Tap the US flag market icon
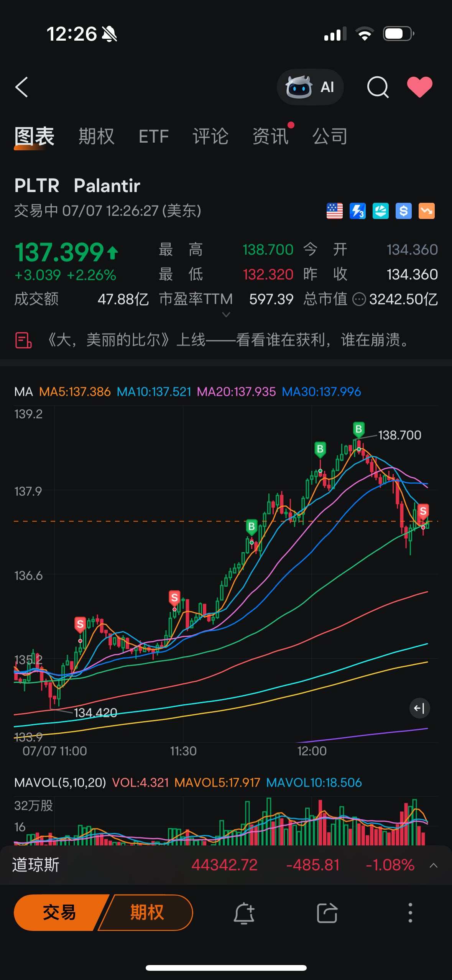Image resolution: width=452 pixels, height=980 pixels. [334, 211]
